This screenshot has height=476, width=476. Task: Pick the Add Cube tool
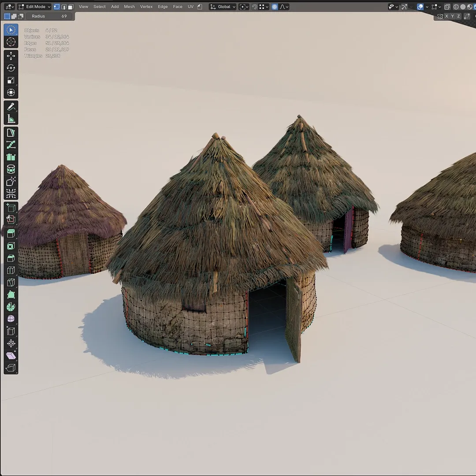[11, 208]
